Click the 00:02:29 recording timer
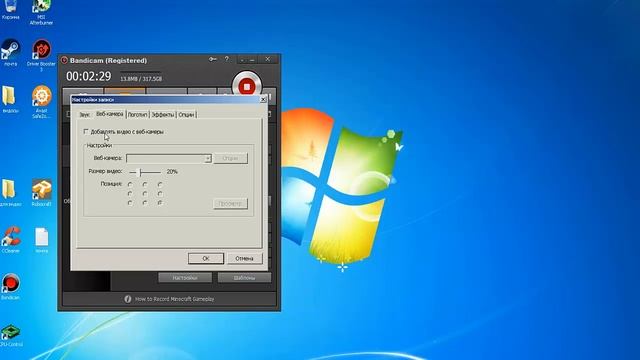This screenshot has height=360, width=640. (x=89, y=76)
